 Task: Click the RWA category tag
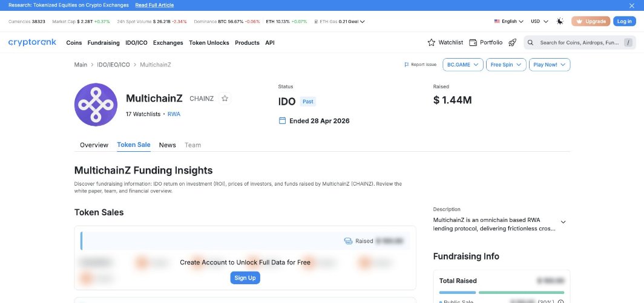[x=174, y=114]
